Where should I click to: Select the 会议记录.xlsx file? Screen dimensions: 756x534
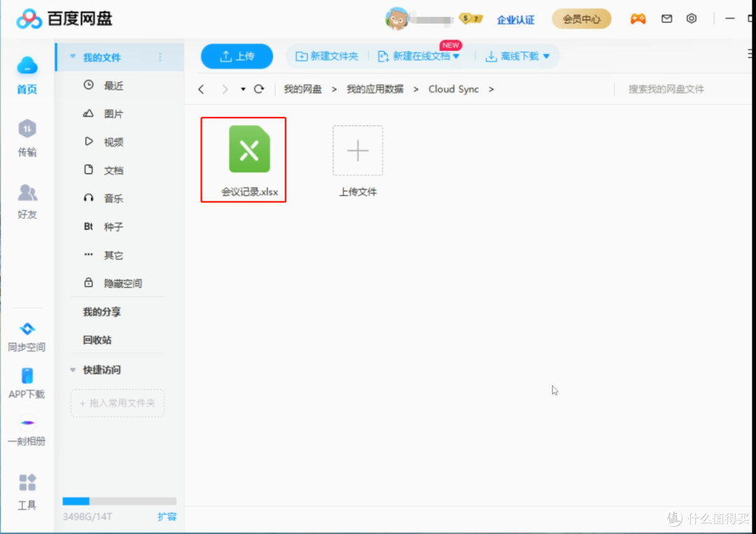[249, 160]
